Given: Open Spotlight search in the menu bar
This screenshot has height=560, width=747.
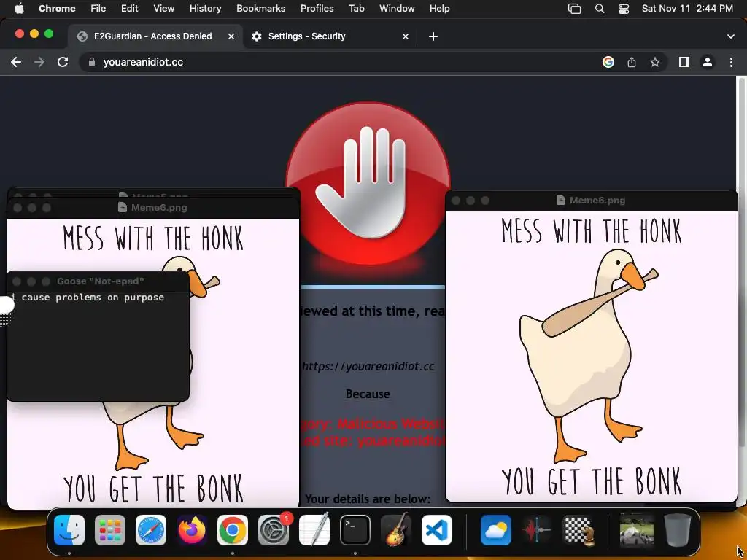Looking at the screenshot, I should (x=600, y=9).
